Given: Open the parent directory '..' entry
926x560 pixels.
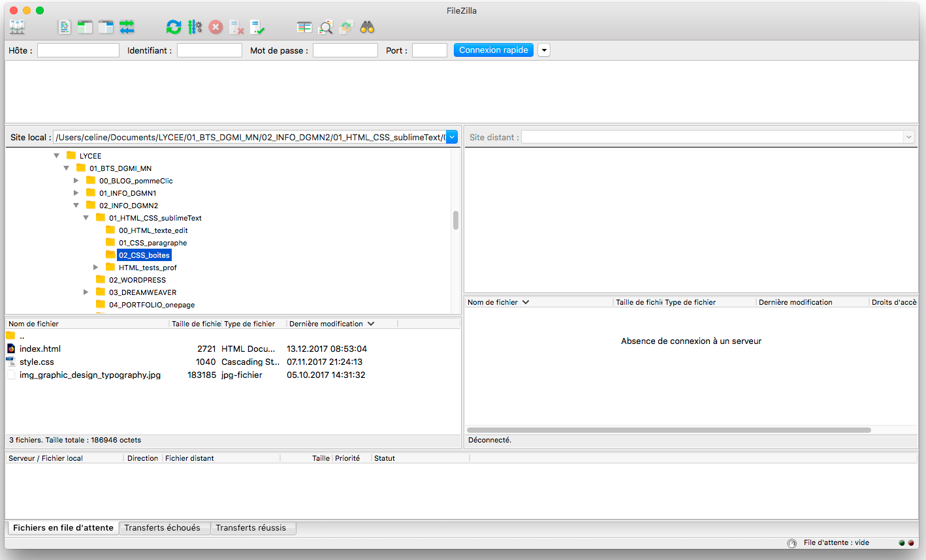Looking at the screenshot, I should 22,336.
